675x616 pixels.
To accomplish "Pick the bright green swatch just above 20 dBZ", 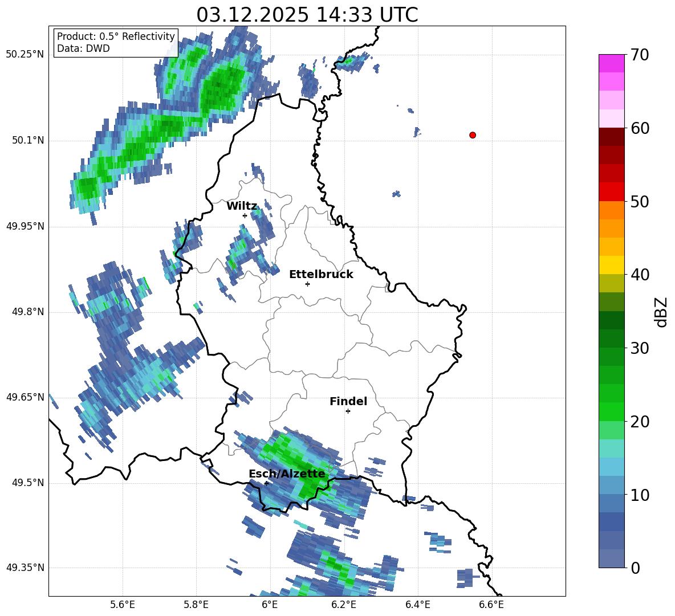I will 611,411.
